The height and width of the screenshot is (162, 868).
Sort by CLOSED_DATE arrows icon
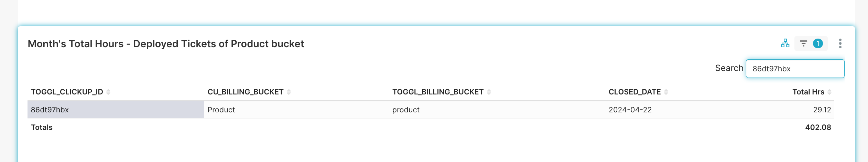click(666, 92)
